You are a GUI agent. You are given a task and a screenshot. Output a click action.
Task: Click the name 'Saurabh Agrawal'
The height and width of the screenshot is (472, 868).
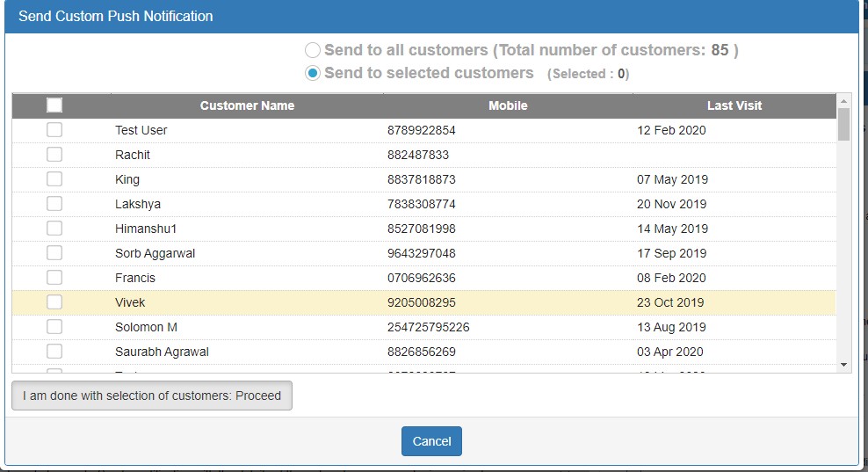click(x=162, y=352)
